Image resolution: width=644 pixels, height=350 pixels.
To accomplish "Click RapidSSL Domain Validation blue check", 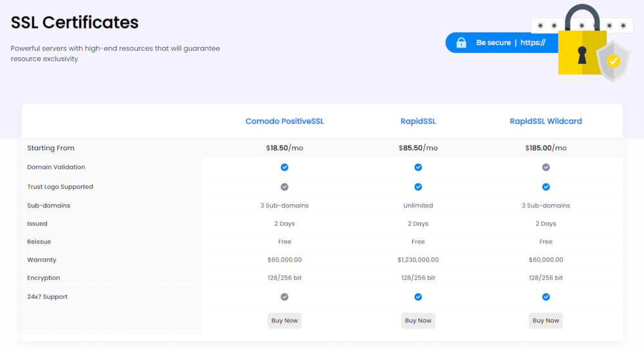I will (x=418, y=168).
